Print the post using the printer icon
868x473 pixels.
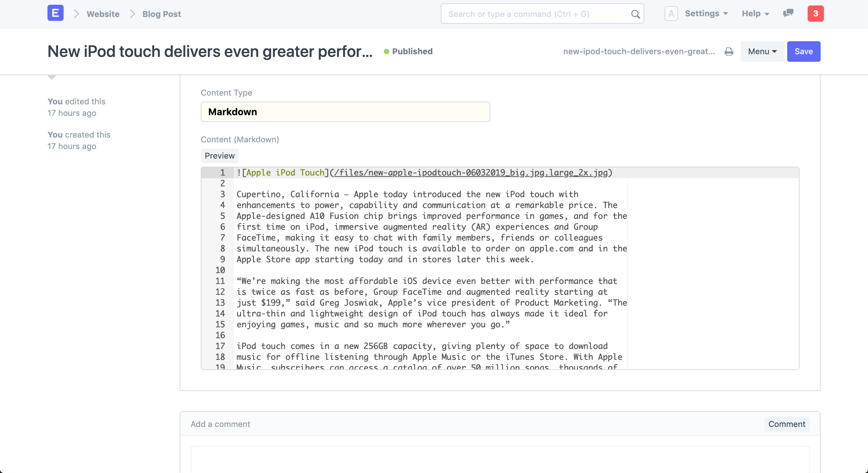(x=729, y=52)
